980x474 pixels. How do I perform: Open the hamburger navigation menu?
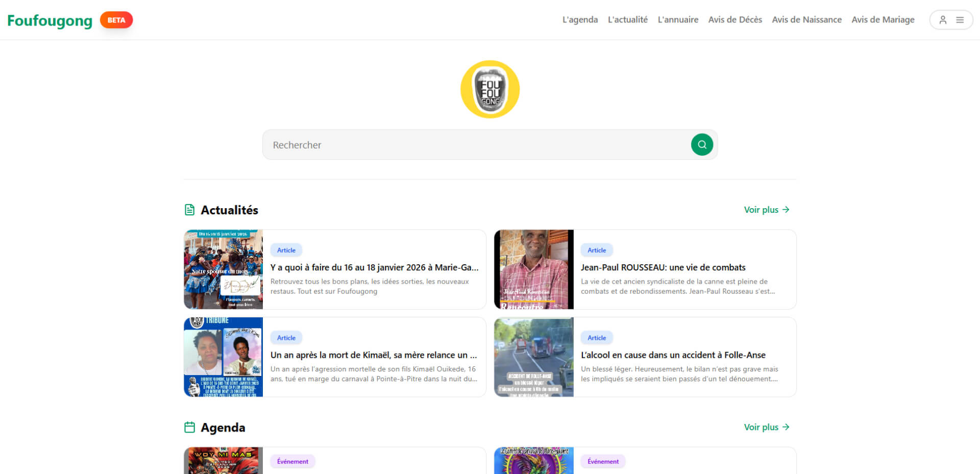(x=960, y=19)
